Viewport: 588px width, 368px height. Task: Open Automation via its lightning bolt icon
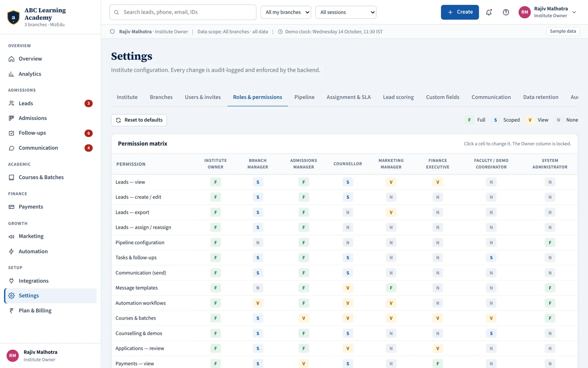11,251
